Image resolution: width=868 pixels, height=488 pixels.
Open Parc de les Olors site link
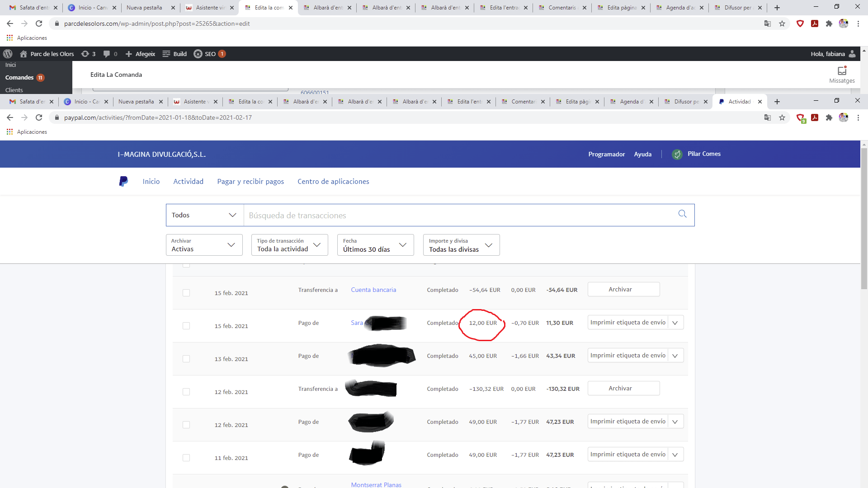click(47, 54)
